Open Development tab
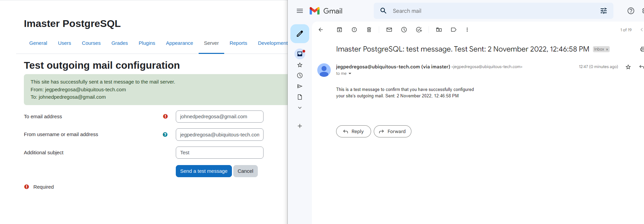This screenshot has width=644, height=224. click(x=273, y=43)
